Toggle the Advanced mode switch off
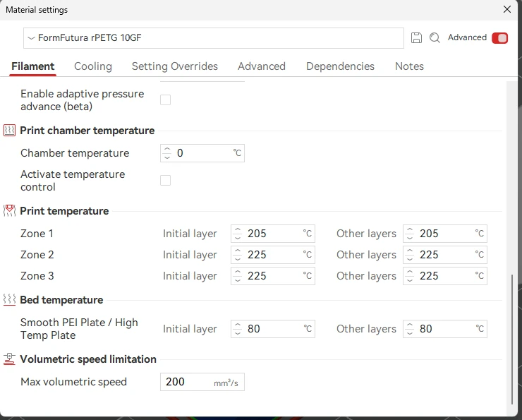The height and width of the screenshot is (420, 522). click(x=499, y=38)
